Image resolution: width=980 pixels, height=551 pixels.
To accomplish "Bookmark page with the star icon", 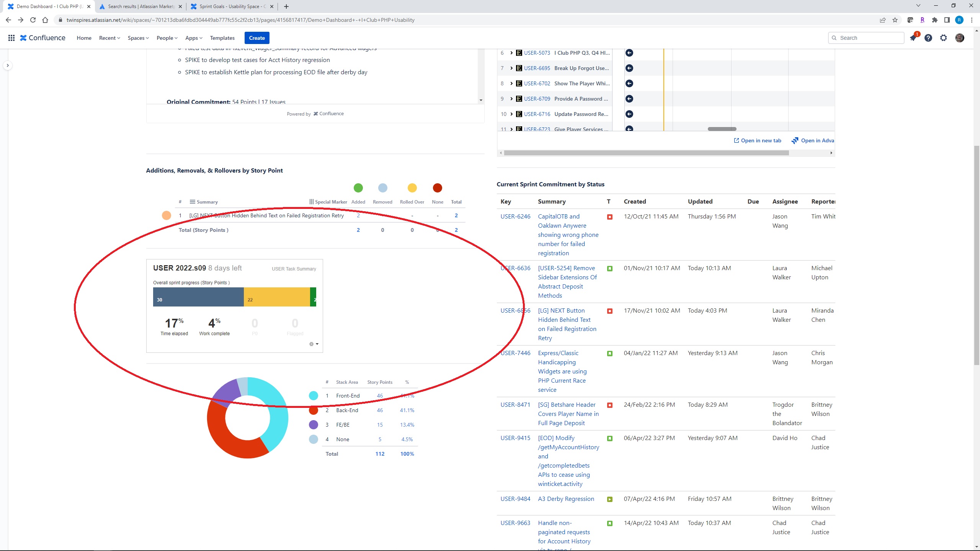I will click(x=895, y=20).
